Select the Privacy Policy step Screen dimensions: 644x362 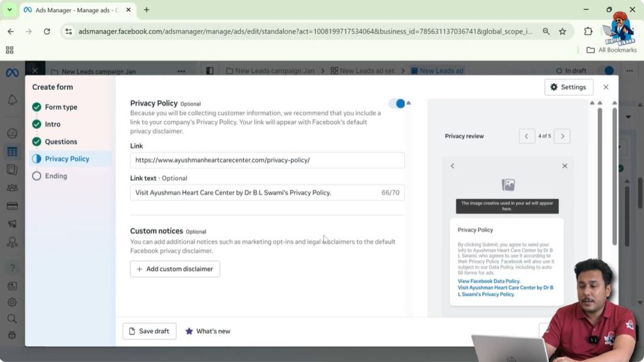(70, 159)
